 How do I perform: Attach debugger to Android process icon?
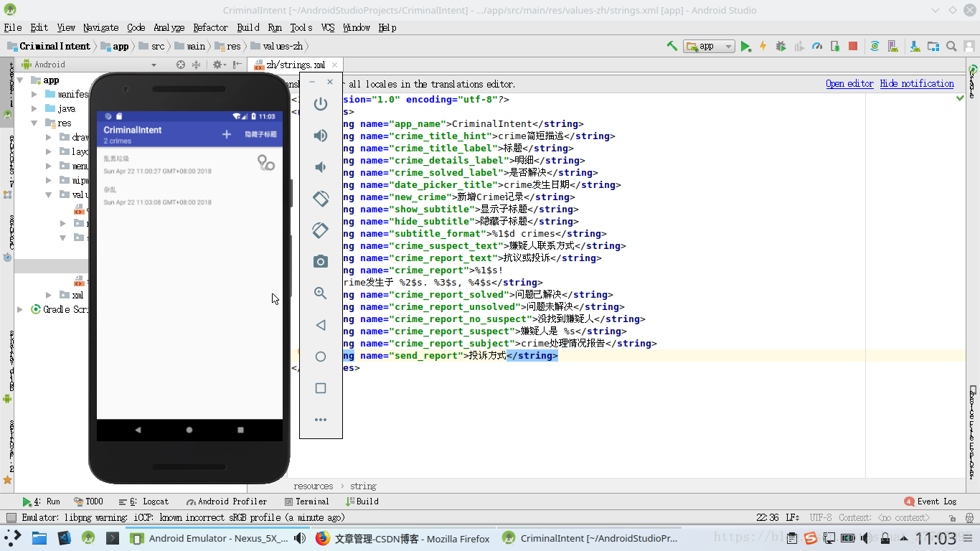(835, 46)
